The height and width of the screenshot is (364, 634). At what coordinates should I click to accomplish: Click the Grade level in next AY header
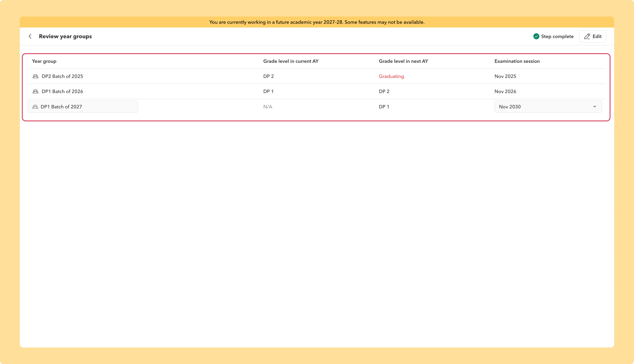click(x=403, y=61)
